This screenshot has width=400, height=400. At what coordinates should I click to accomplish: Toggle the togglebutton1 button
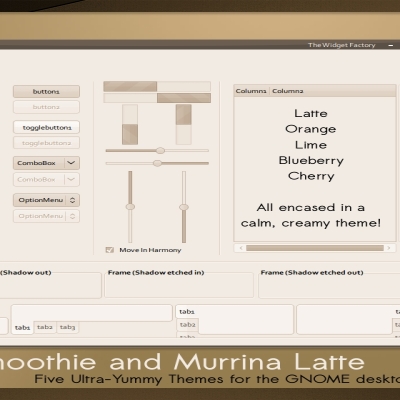click(46, 127)
